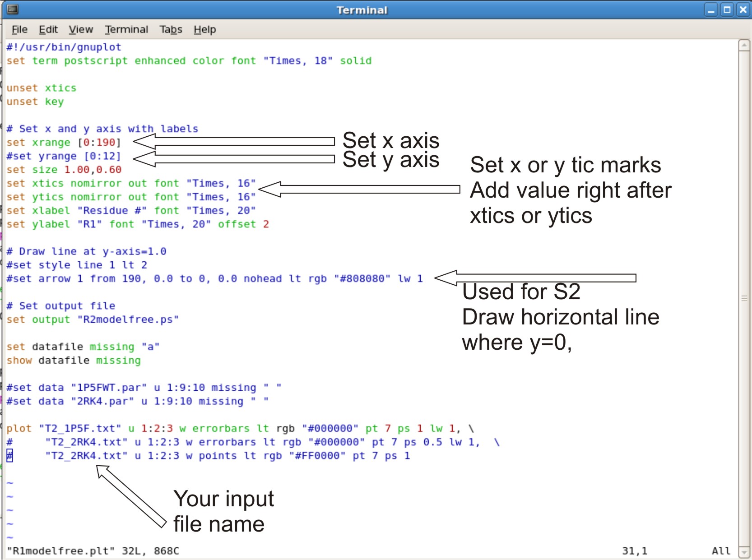This screenshot has width=752, height=560.
Task: Click the "R2modelfree.ps" output file name
Action: (x=128, y=319)
